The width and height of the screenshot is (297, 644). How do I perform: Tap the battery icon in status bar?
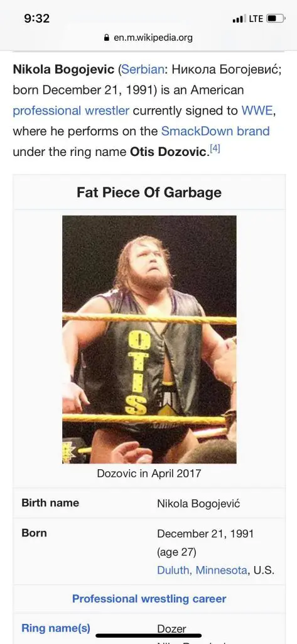(275, 18)
